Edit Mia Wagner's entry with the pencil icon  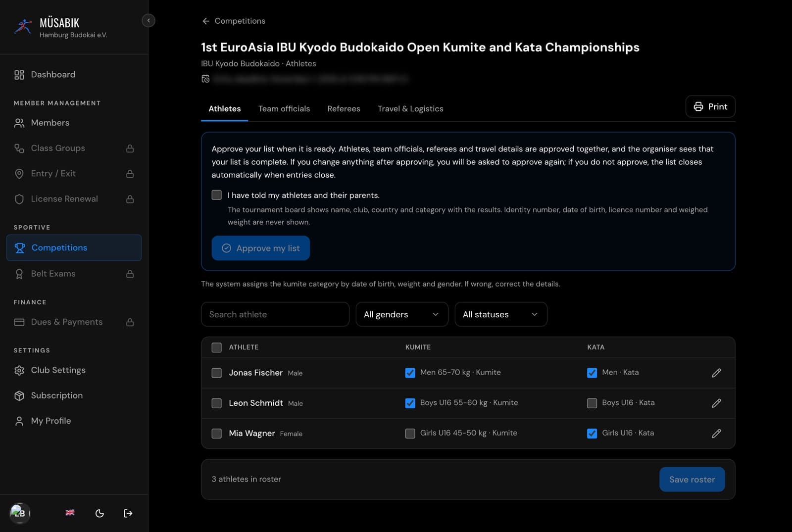point(716,434)
